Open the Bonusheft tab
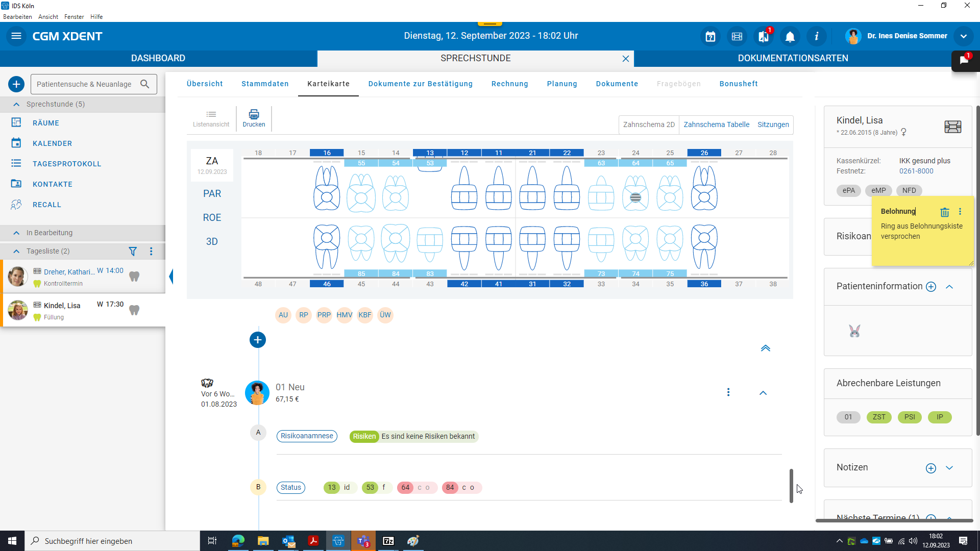 [x=739, y=84]
